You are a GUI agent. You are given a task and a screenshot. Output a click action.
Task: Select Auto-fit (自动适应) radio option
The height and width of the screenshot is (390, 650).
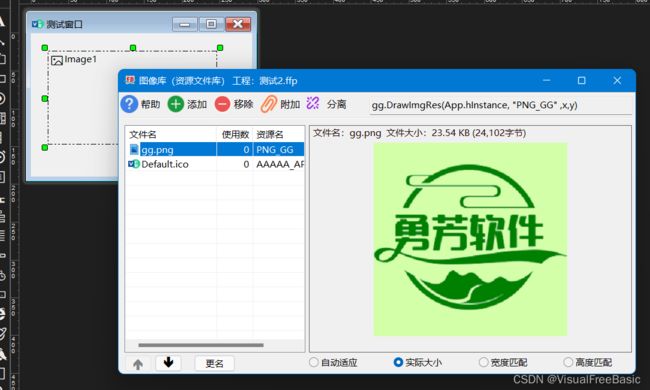pos(333,363)
